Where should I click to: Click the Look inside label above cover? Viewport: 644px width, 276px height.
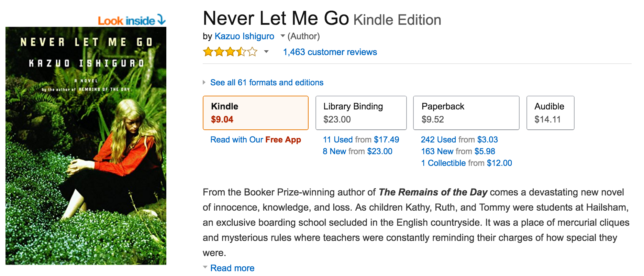pos(126,21)
